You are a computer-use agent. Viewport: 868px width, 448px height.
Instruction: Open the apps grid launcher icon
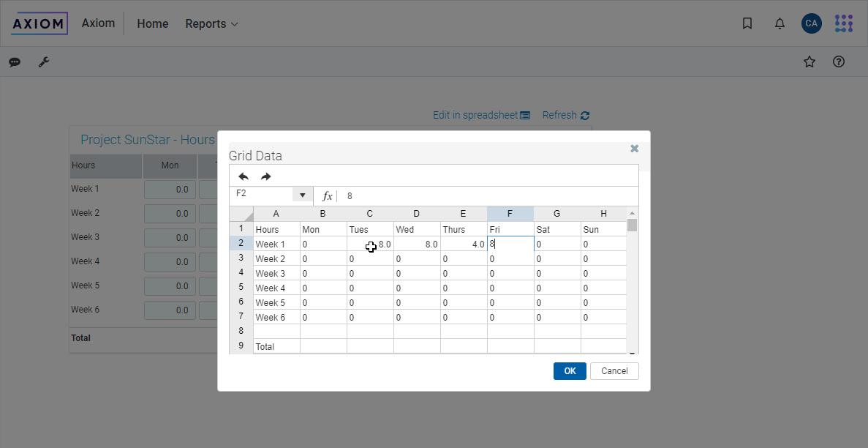pos(843,23)
